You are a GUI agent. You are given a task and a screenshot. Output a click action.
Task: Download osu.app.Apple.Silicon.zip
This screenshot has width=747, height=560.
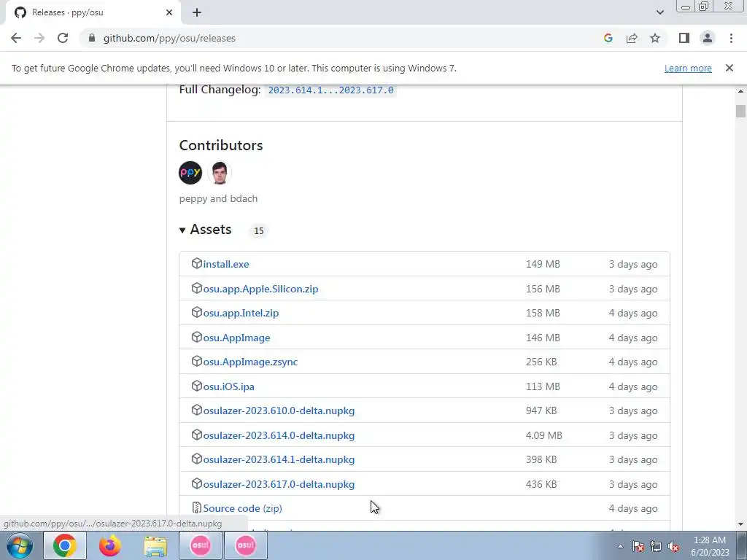[x=260, y=289]
